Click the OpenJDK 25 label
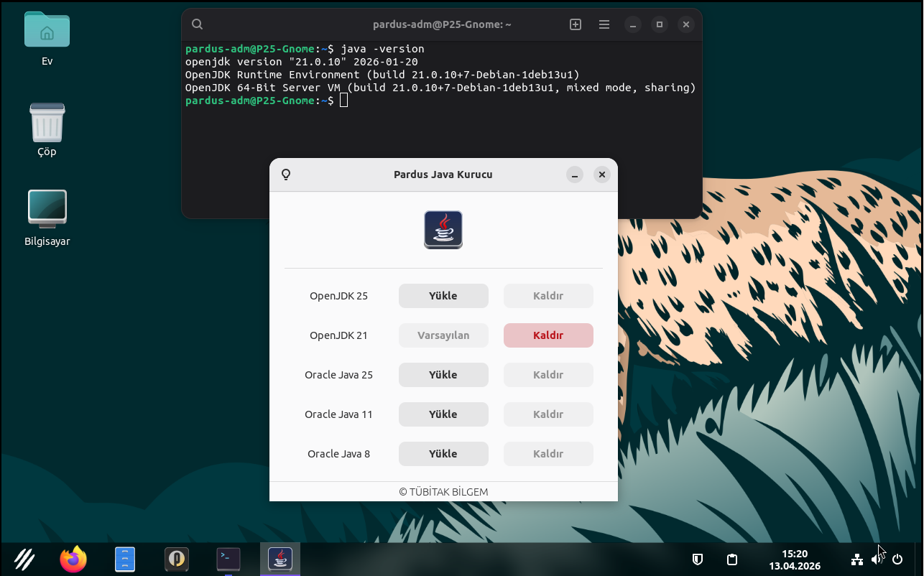The height and width of the screenshot is (576, 924). click(x=338, y=296)
